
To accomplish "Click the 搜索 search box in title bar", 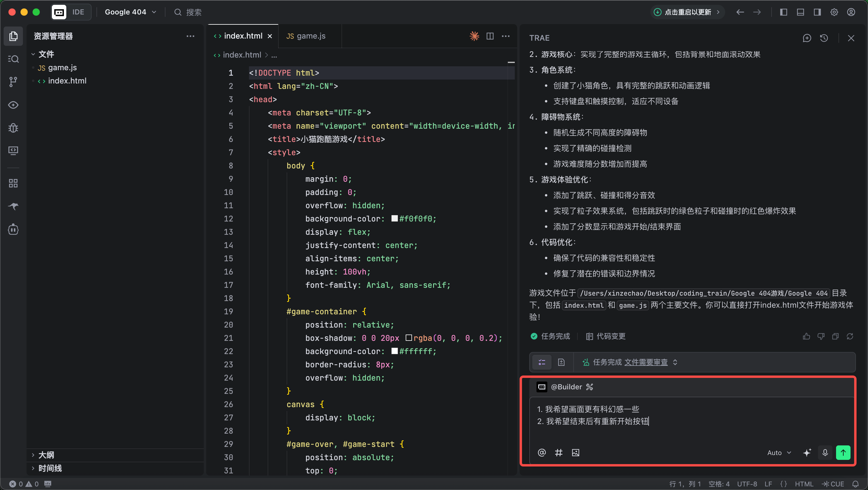I will pyautogui.click(x=189, y=12).
